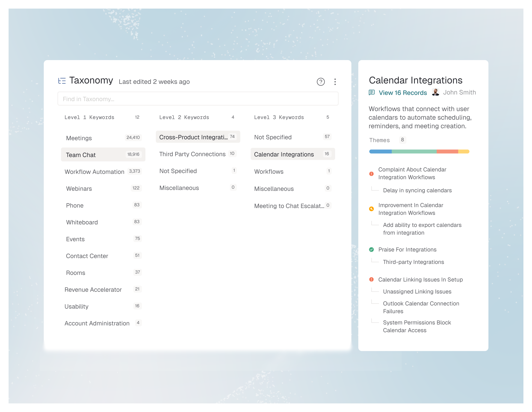Click the Taxonomy tree icon
This screenshot has width=532, height=412.
pos(62,81)
